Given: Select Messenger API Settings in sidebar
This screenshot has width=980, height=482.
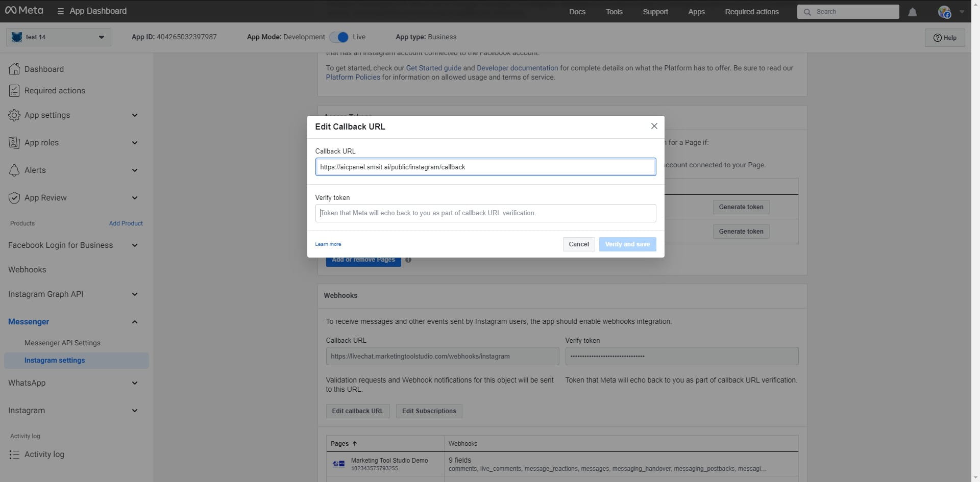Looking at the screenshot, I should coord(62,343).
